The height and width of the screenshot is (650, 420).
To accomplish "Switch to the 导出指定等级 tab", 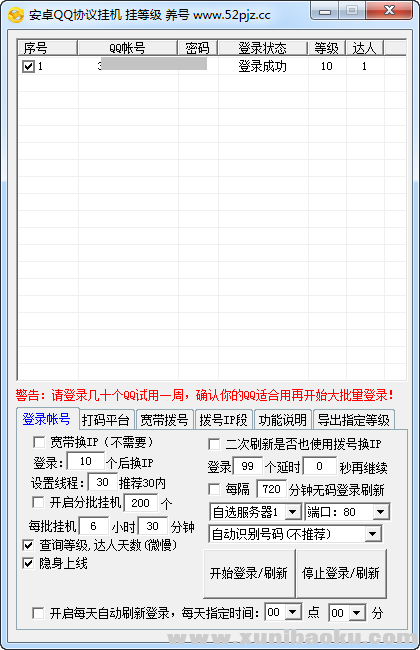I will pos(354,420).
